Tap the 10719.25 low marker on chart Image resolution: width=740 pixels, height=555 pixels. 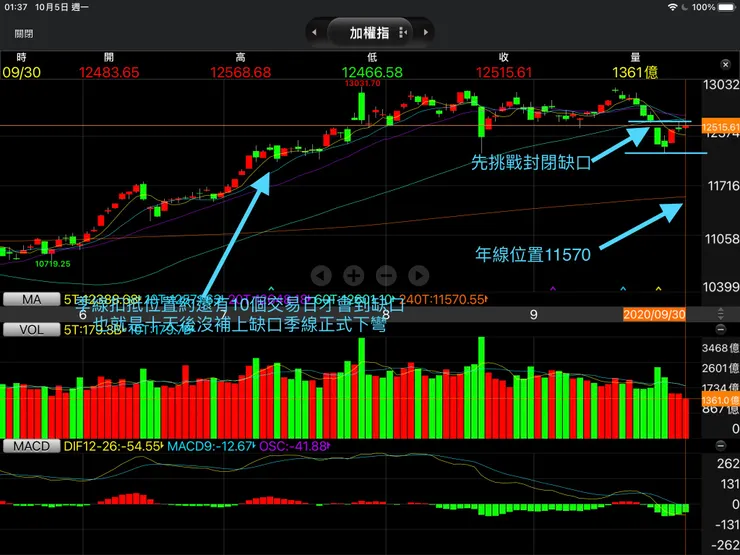[52, 264]
